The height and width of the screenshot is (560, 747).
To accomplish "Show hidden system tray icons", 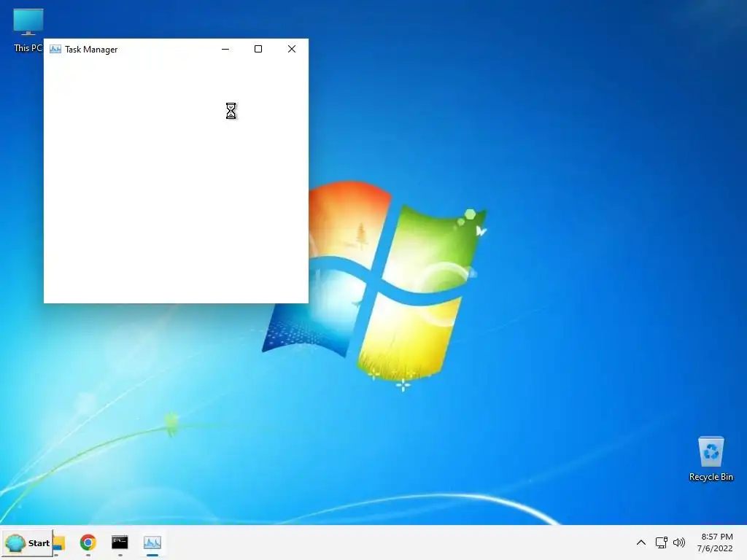I will coord(641,542).
